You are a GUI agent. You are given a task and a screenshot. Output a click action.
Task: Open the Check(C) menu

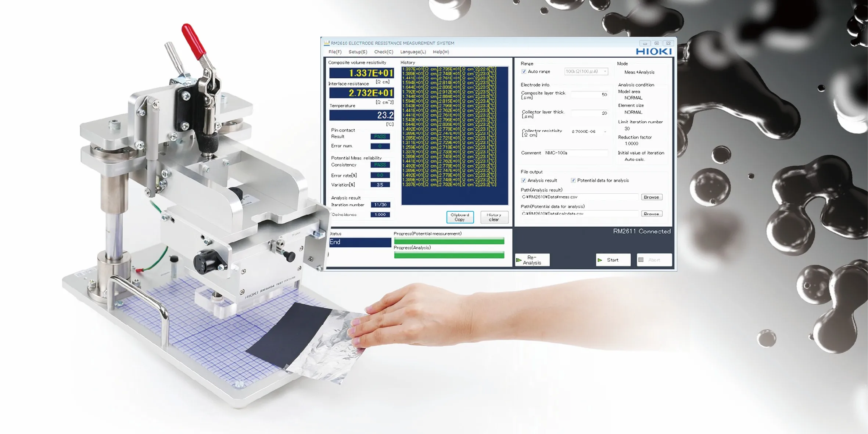384,52
